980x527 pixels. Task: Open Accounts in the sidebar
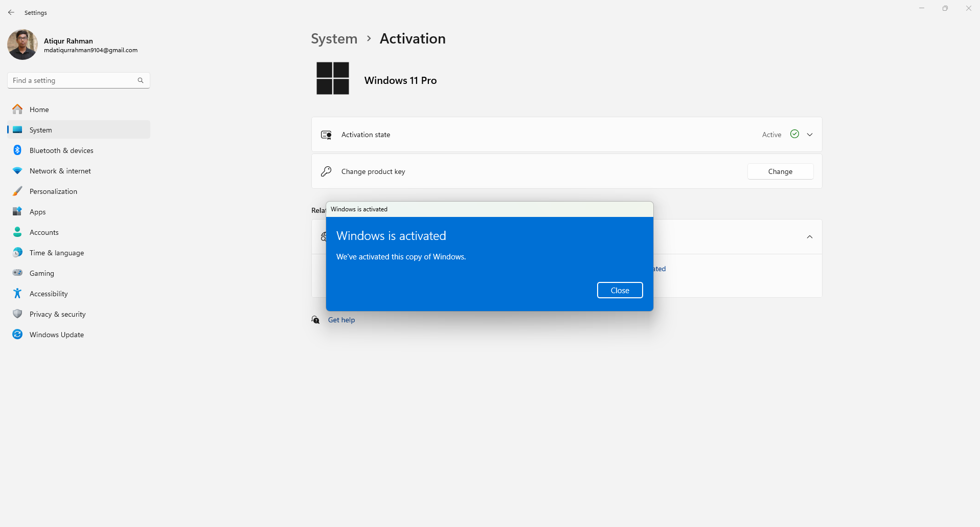pyautogui.click(x=44, y=232)
